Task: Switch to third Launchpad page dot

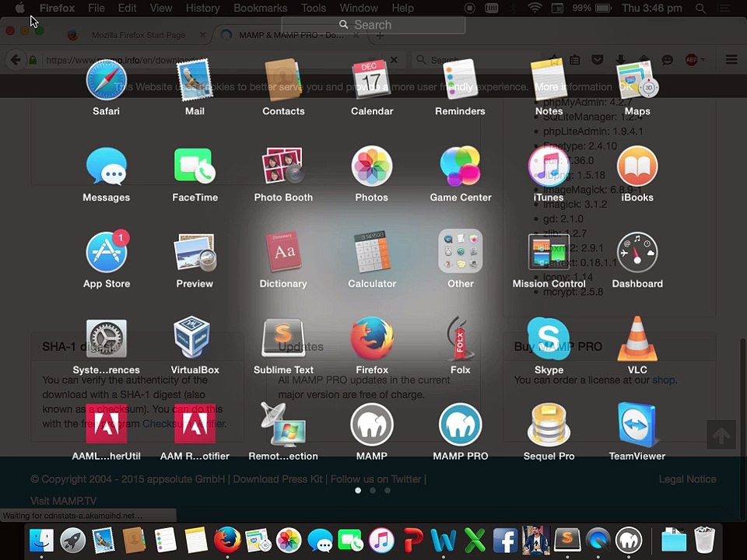Action: pyautogui.click(x=388, y=491)
